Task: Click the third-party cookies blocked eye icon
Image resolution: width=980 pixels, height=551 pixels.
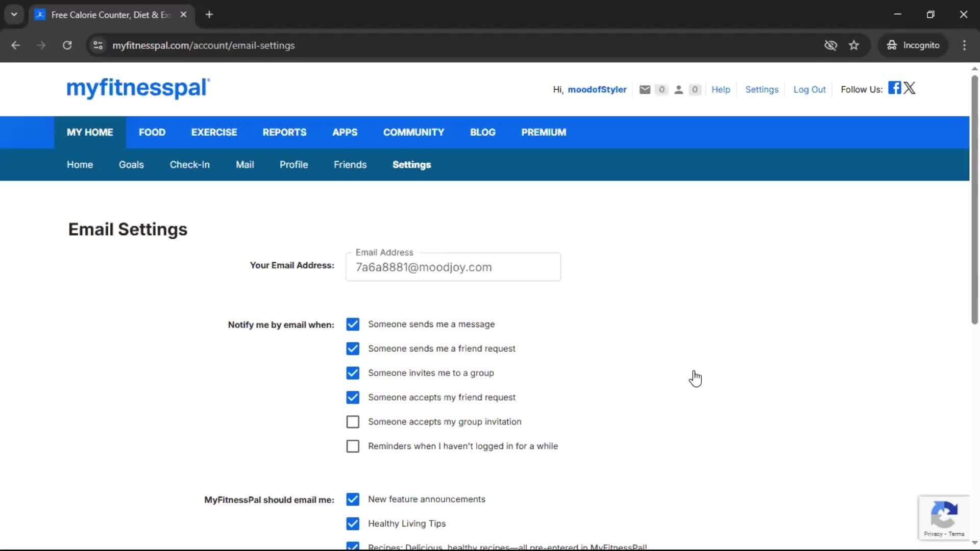Action: (830, 45)
